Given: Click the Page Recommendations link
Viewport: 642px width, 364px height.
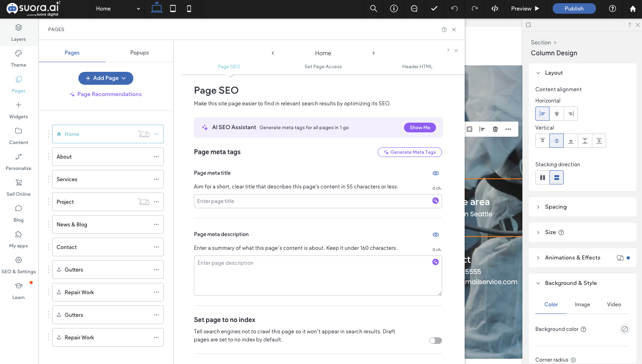Looking at the screenshot, I should click(x=109, y=94).
